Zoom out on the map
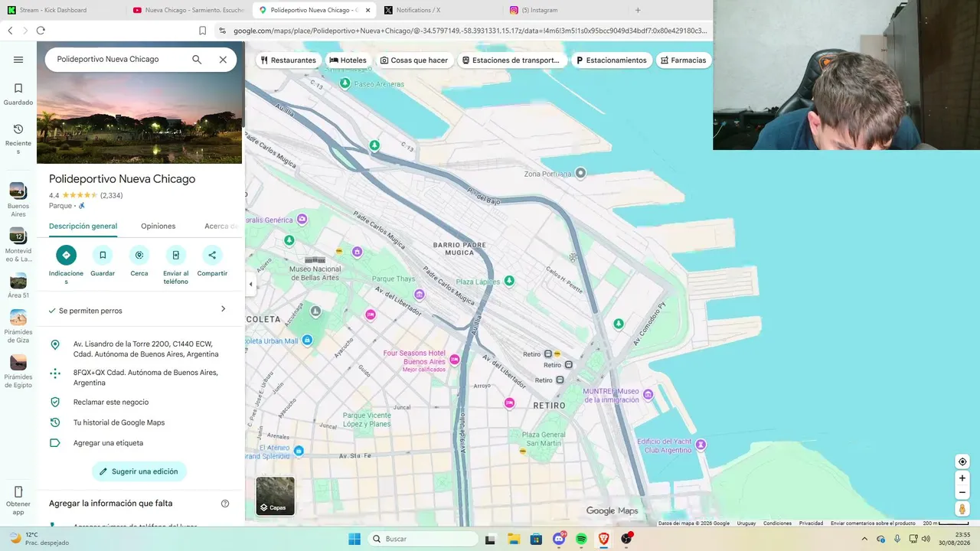 (962, 492)
